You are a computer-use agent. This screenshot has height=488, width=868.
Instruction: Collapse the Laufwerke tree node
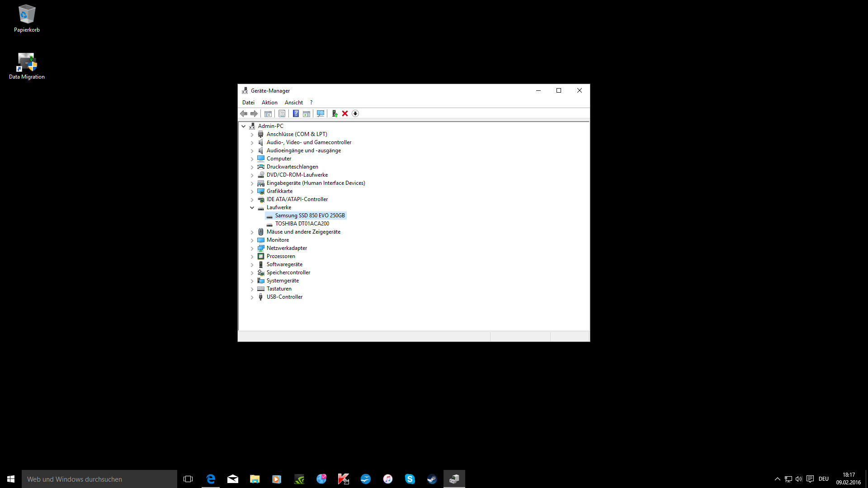pos(252,207)
